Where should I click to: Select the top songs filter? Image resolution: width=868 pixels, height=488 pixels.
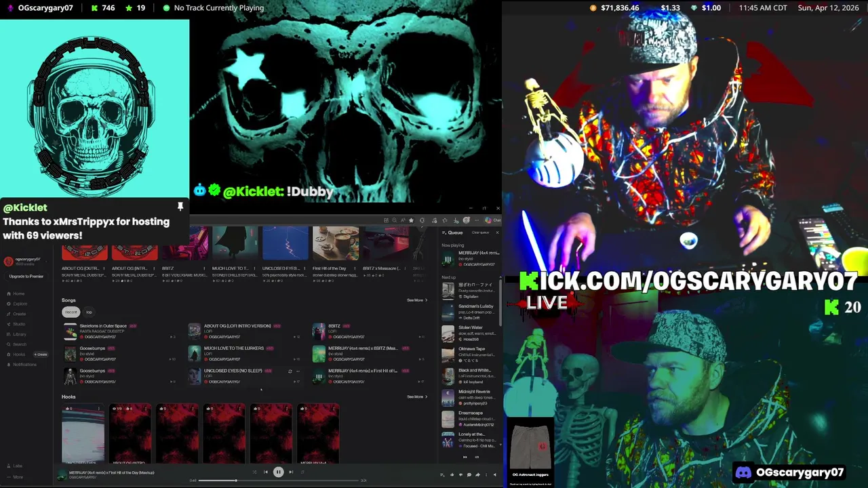tap(89, 312)
